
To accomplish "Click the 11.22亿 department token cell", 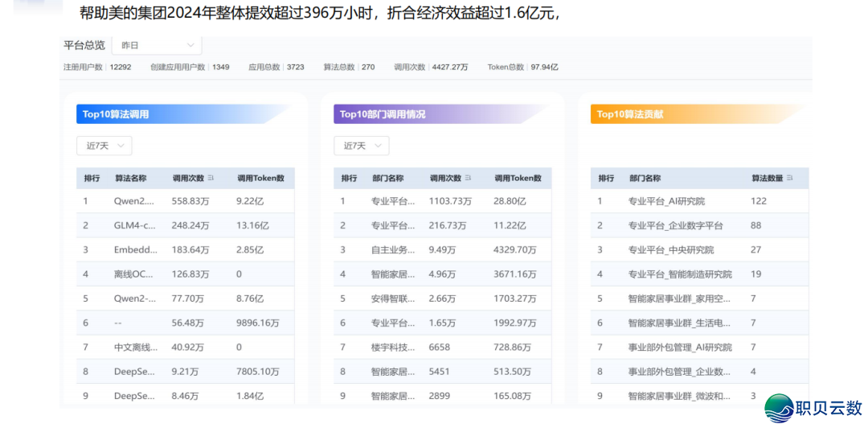I will coord(510,225).
